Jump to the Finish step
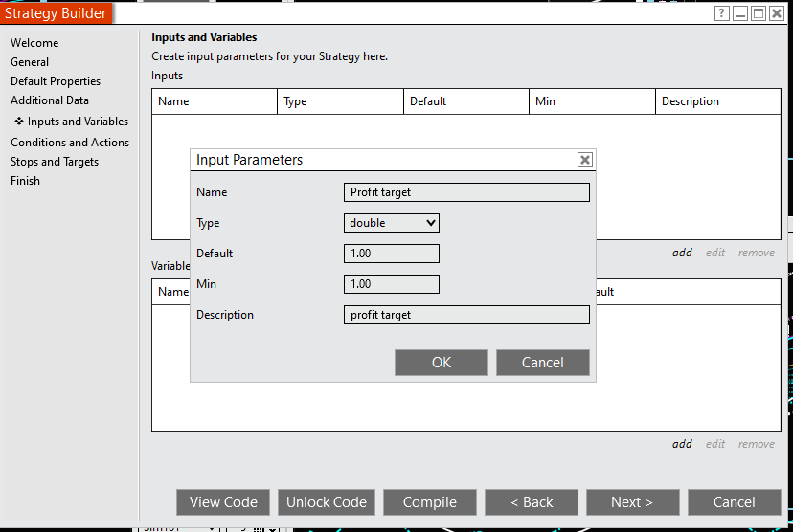This screenshot has width=793, height=532. point(25,181)
